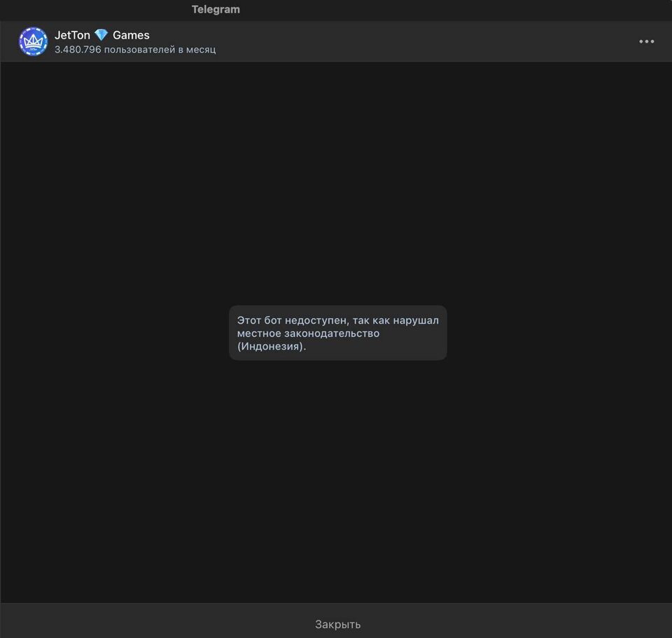This screenshot has height=638, width=672.
Task: Click the bot unavailable notice bubble
Action: tap(337, 333)
